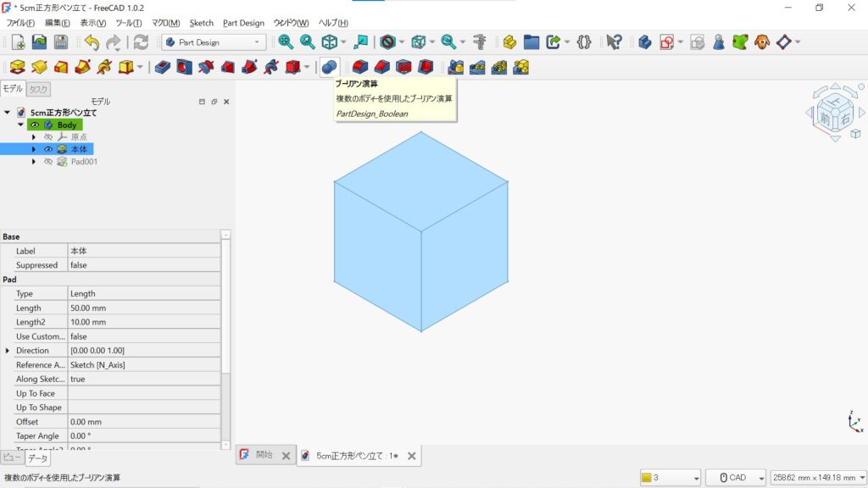This screenshot has height=488, width=868.
Task: Expand the 原点 tree item
Action: [34, 137]
